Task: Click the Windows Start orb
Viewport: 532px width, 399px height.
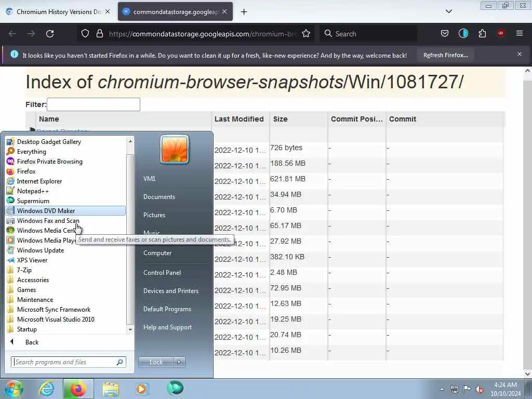Action: 14,389
